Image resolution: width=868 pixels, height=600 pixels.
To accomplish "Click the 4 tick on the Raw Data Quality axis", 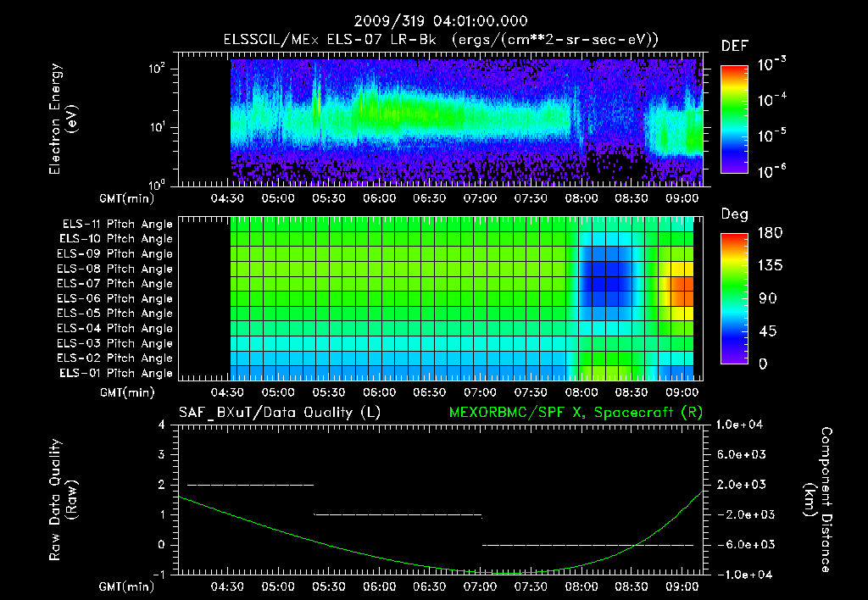I will point(162,425).
